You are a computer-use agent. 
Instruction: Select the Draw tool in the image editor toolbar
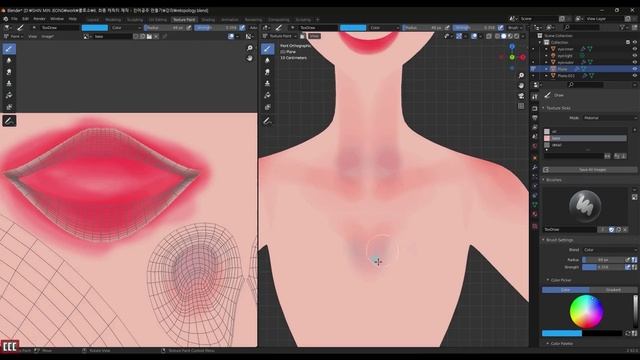(9, 49)
